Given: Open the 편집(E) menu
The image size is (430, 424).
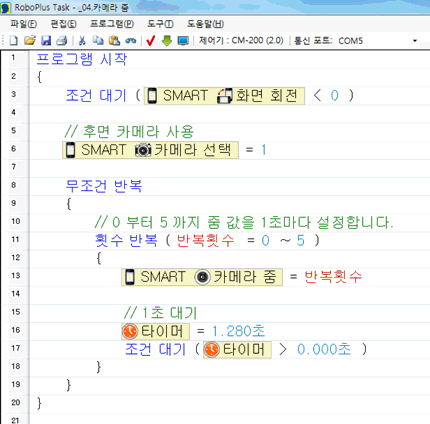Looking at the screenshot, I should [63, 24].
